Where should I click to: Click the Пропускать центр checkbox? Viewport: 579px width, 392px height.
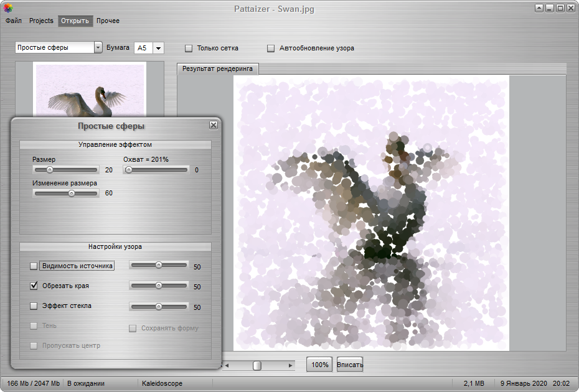[x=34, y=345]
